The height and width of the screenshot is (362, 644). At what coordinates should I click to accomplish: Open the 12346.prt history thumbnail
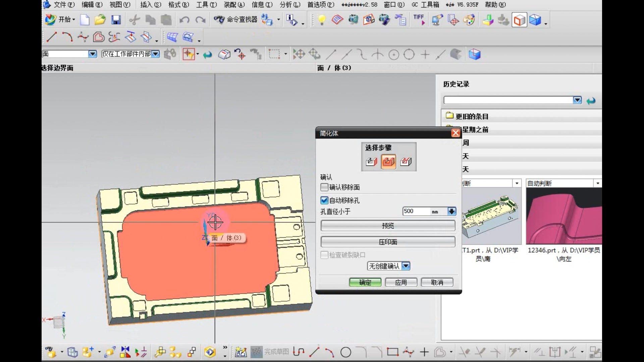[563, 216]
